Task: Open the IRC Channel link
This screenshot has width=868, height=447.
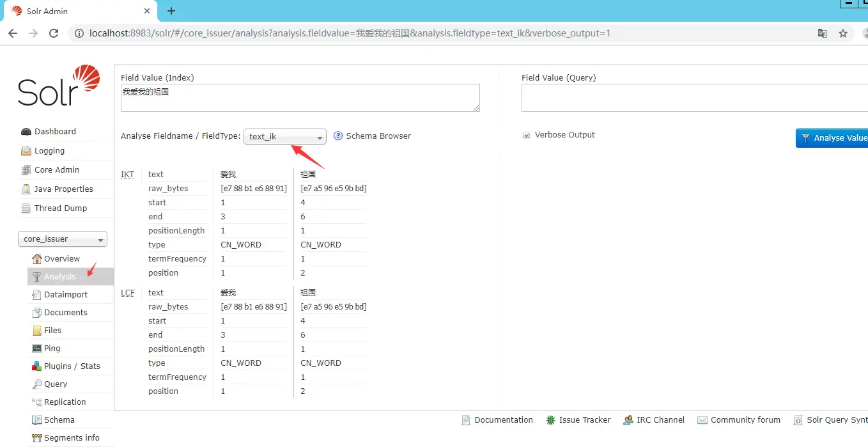Action: coord(660,420)
